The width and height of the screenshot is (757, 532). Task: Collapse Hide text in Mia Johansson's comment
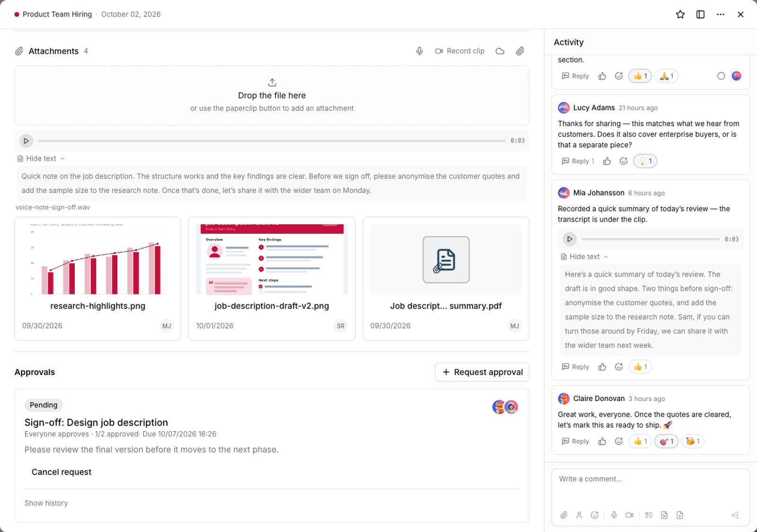(584, 257)
